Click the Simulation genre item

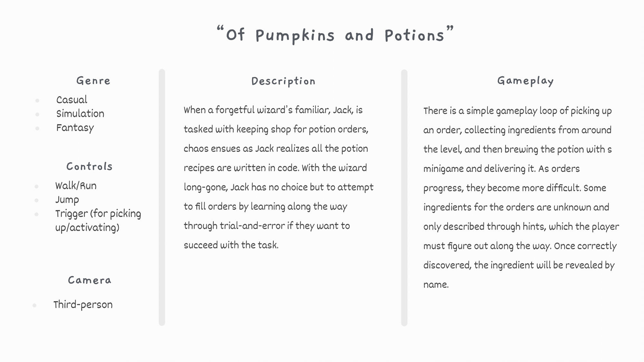point(80,114)
